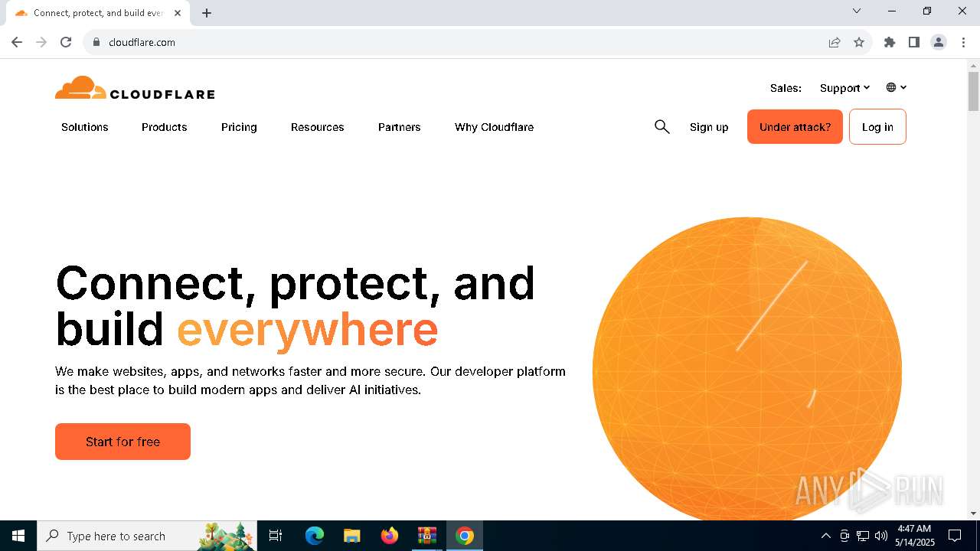Screen dimensions: 980x551
Task: Open the notifications action center
Action: coord(955,536)
